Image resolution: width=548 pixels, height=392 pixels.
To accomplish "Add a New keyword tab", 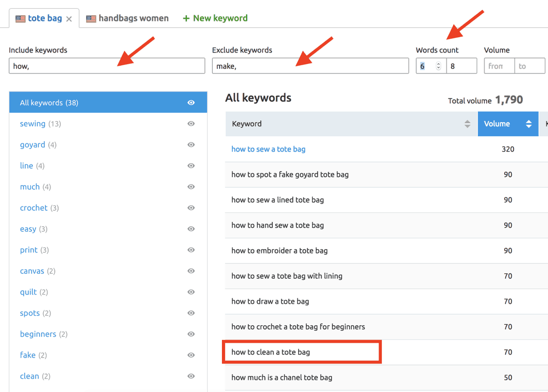I will click(215, 18).
